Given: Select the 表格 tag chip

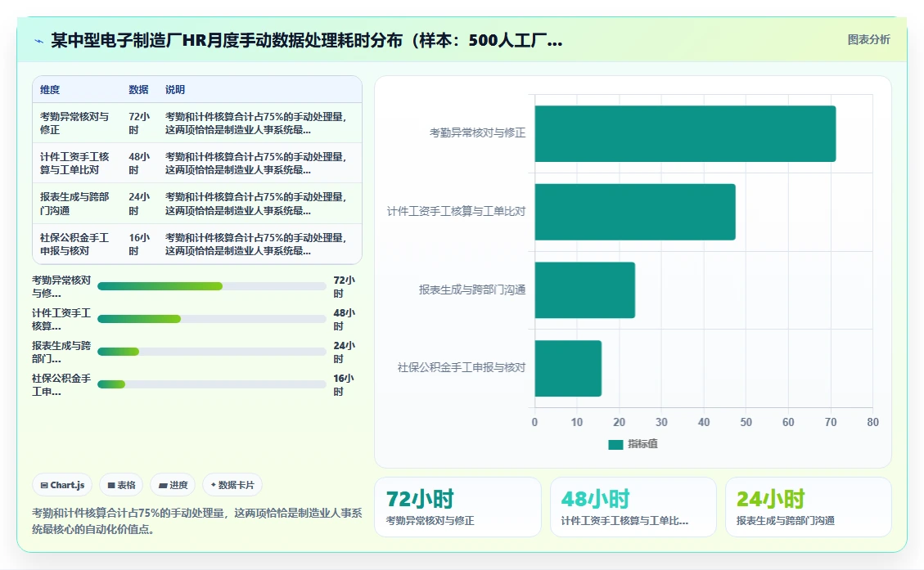Looking at the screenshot, I should (x=121, y=485).
